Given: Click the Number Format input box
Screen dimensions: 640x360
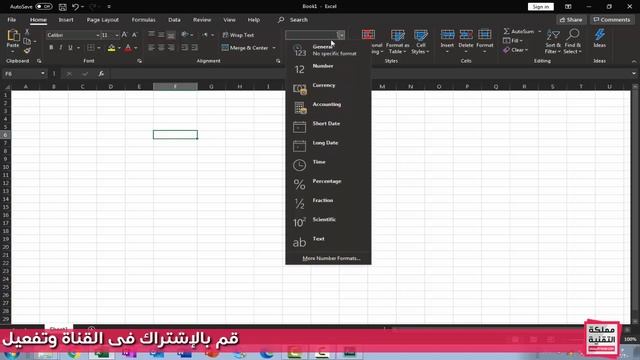Looking at the screenshot, I should point(311,35).
